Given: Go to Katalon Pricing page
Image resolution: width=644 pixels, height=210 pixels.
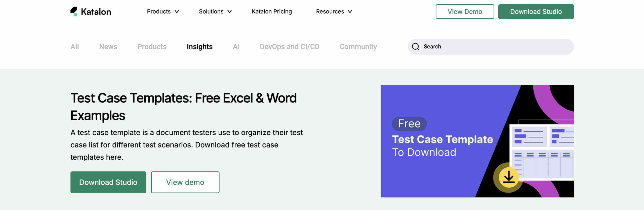Looking at the screenshot, I should pyautogui.click(x=272, y=12).
